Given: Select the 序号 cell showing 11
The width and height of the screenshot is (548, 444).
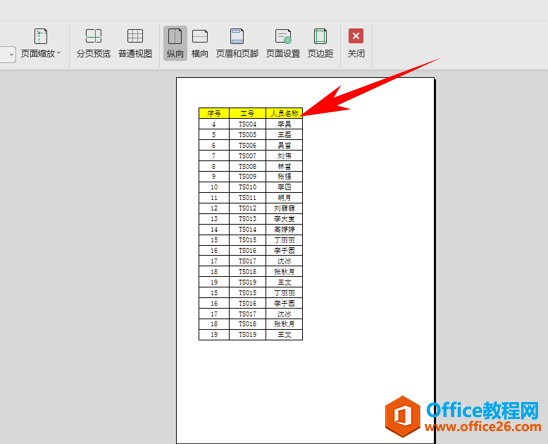Looking at the screenshot, I should pos(214,198).
